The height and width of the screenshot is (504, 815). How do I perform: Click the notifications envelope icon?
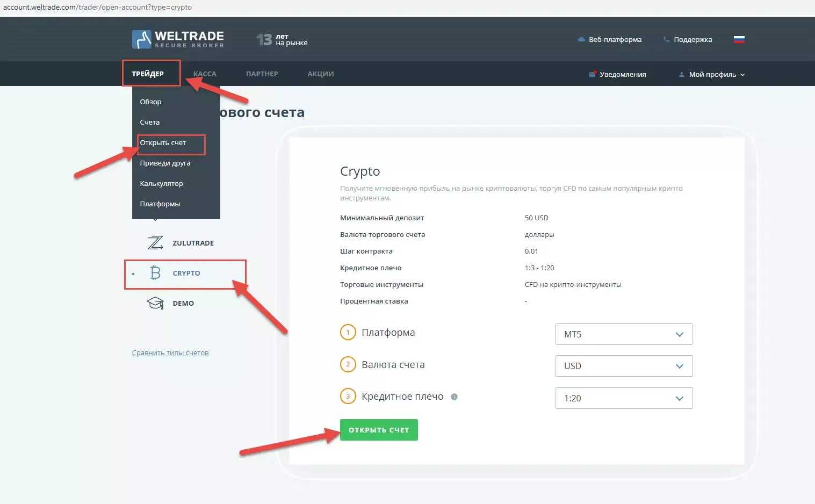pyautogui.click(x=593, y=74)
